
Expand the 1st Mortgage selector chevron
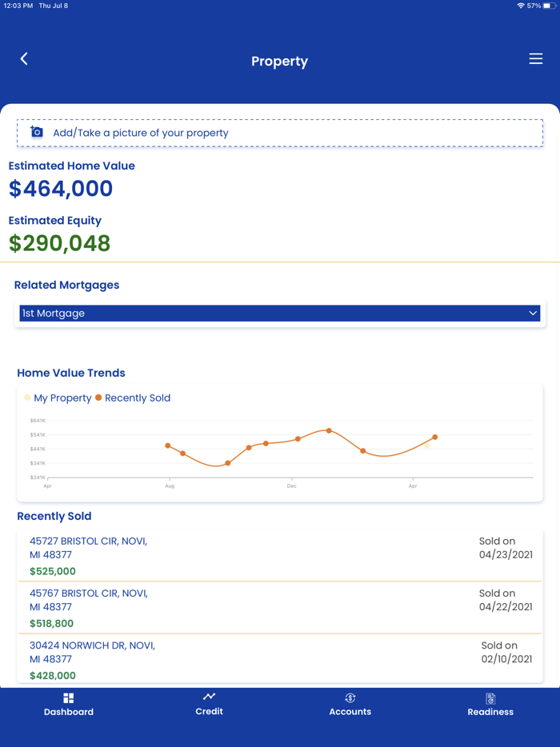pyautogui.click(x=533, y=313)
